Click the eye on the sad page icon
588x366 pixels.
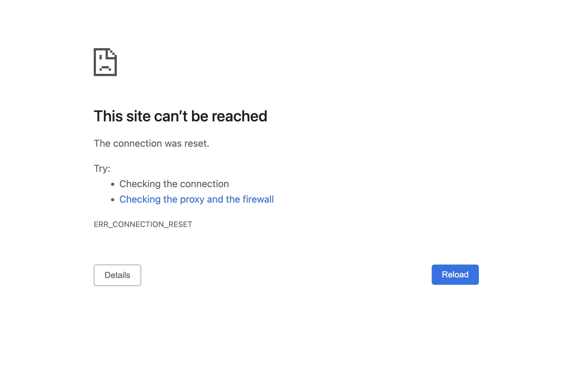pyautogui.click(x=101, y=57)
